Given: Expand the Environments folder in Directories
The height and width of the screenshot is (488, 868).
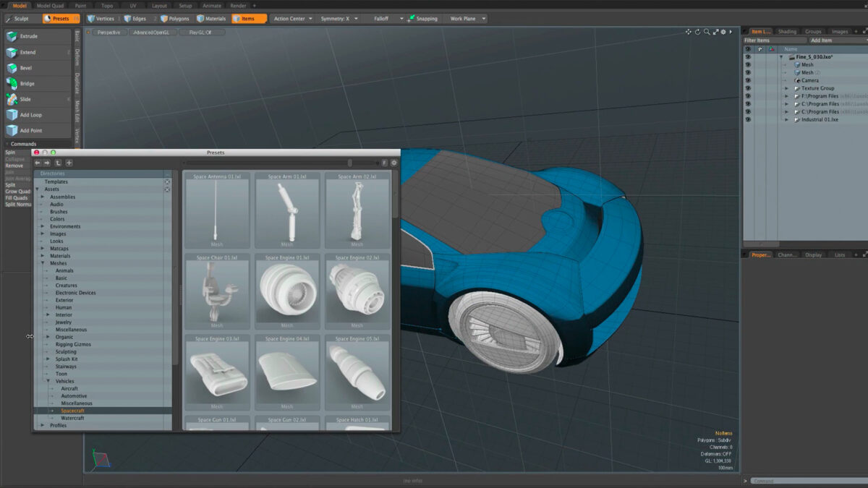Looking at the screenshot, I should 43,226.
